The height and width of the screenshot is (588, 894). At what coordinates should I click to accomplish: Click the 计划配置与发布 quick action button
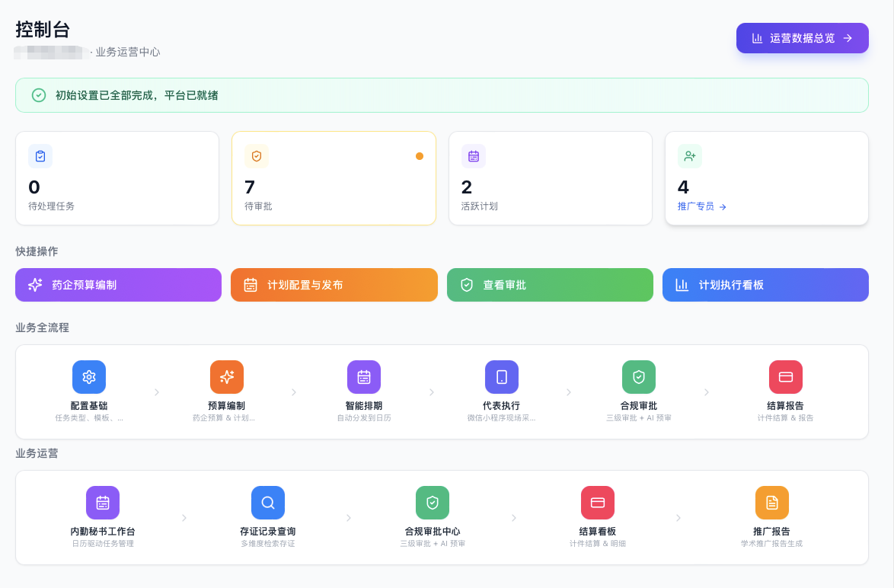[334, 285]
